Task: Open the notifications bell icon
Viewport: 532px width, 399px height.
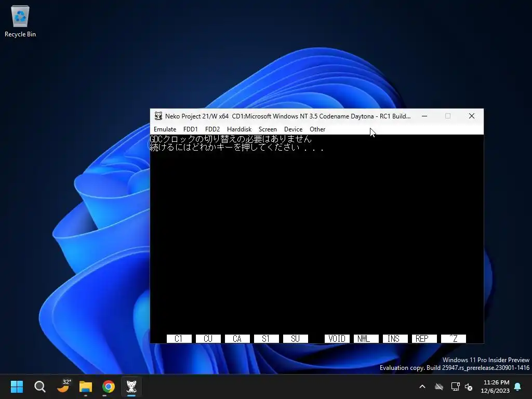Action: [x=518, y=387]
